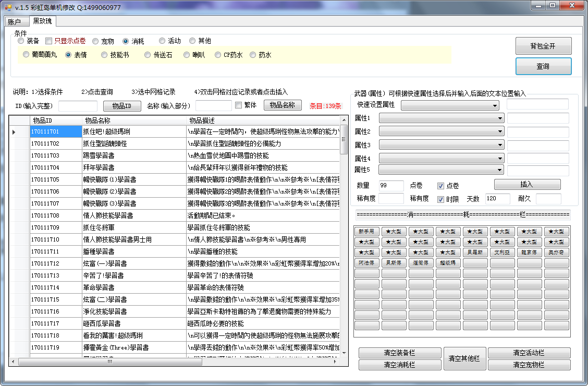This screenshot has width=588, height=386.
Task: Select the 奧亦奇 inventory slot
Action: (x=557, y=252)
